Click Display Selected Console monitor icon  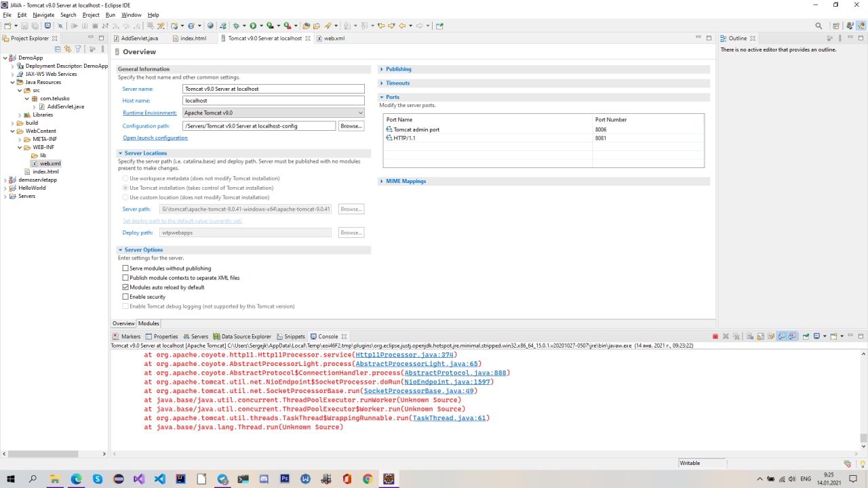point(816,336)
